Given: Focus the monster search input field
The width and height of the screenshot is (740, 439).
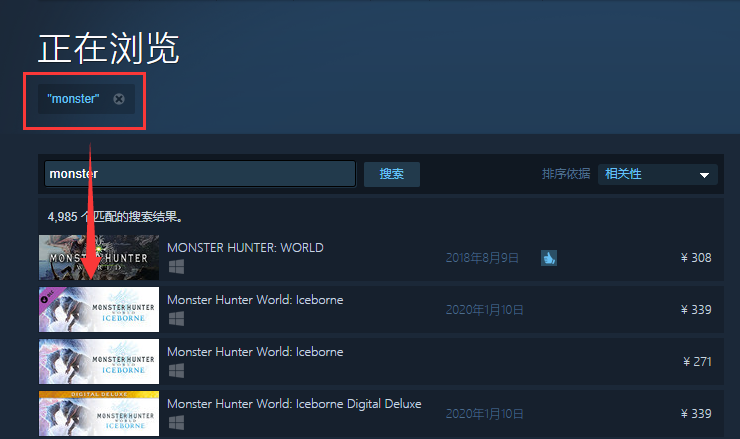Looking at the screenshot, I should click(x=200, y=174).
